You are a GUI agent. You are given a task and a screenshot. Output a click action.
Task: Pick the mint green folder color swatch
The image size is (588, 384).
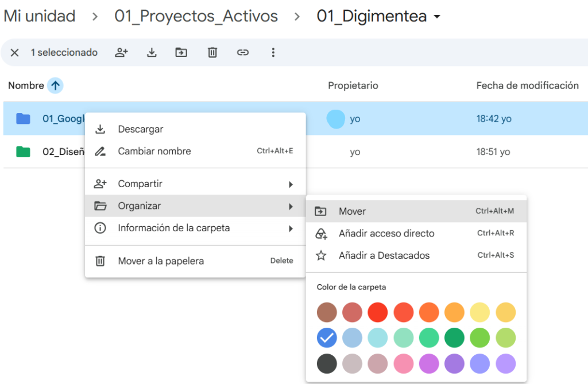coord(404,338)
